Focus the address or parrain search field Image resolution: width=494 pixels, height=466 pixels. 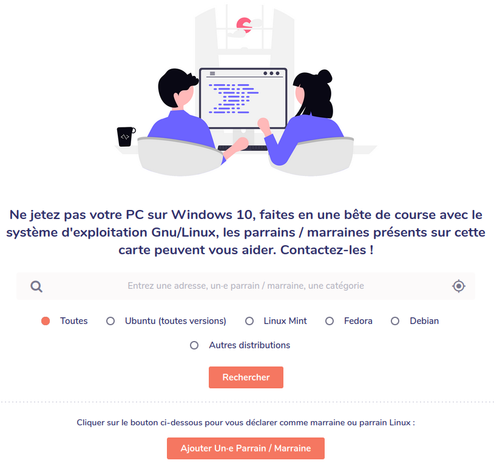click(246, 286)
